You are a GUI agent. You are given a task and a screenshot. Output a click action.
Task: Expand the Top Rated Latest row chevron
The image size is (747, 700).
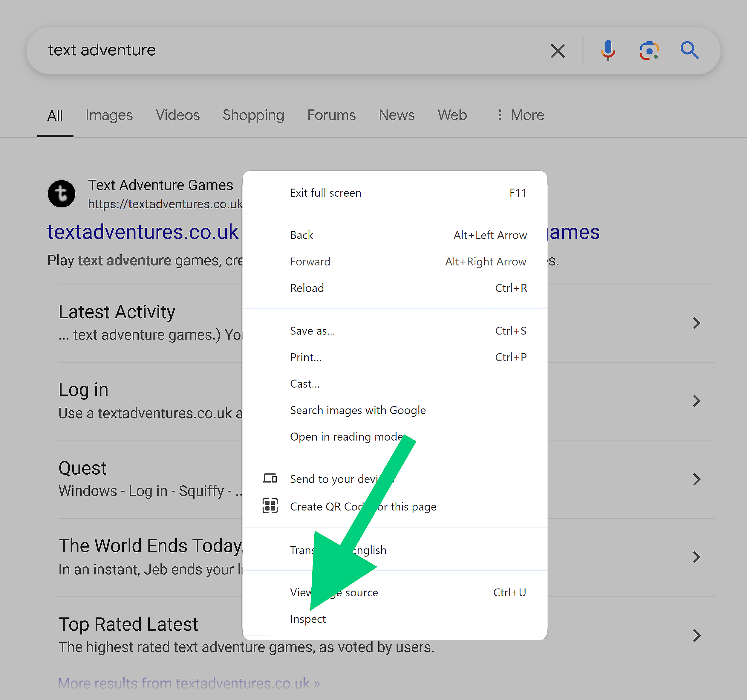[x=696, y=636]
